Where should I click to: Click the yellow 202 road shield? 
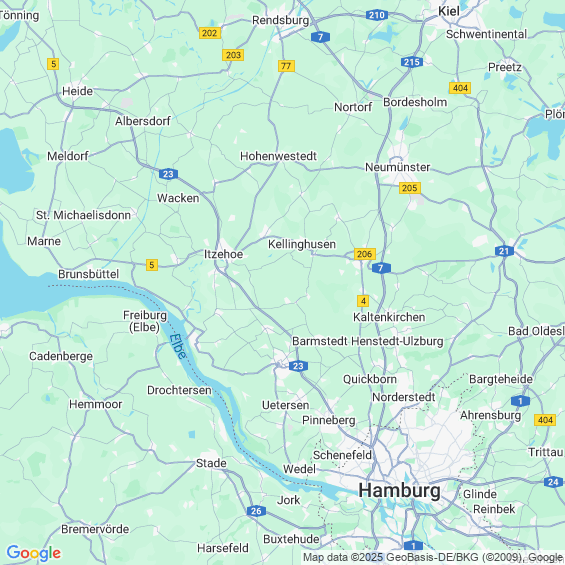tap(210, 33)
